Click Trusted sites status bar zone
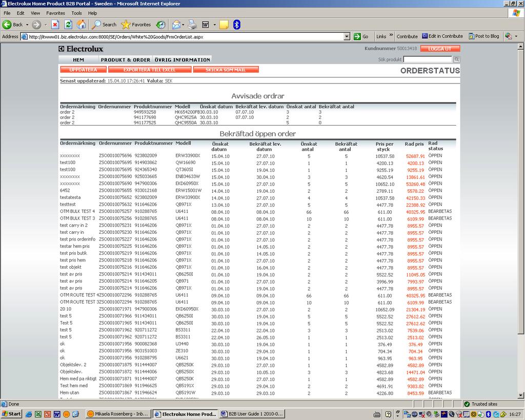The image size is (525, 420). point(481,404)
